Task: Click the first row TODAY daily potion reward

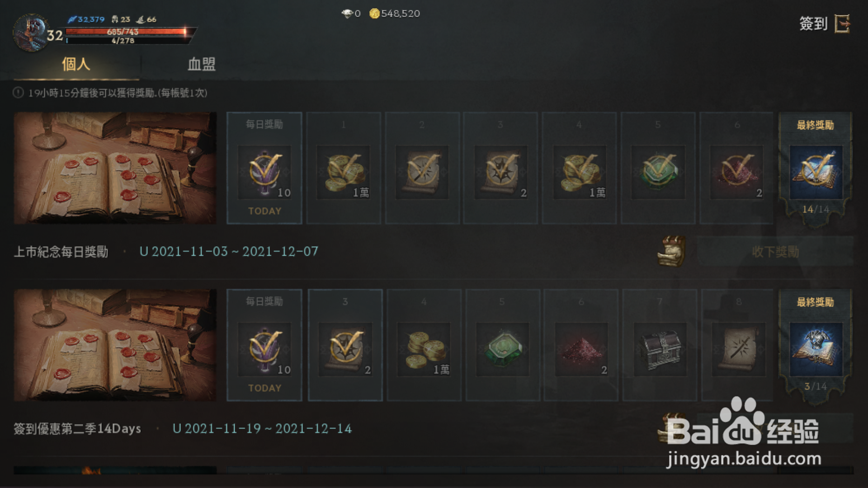Action: 264,172
